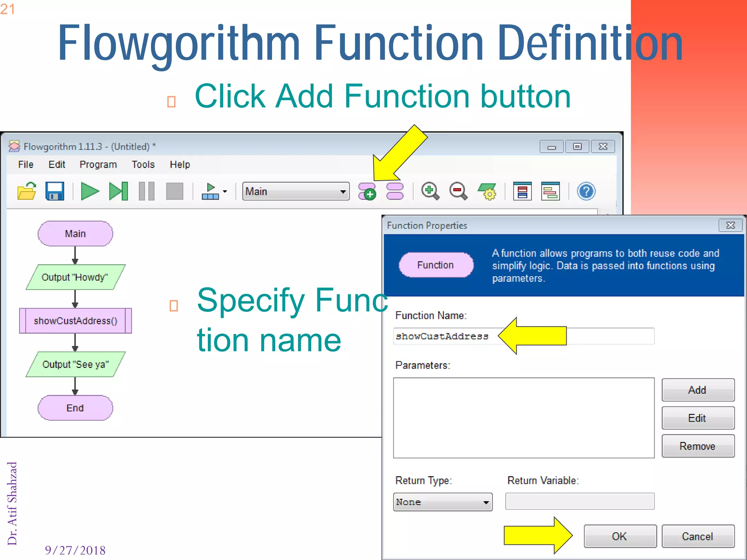Click the Function Manager icon
The width and height of the screenshot is (747, 560).
pos(395,191)
